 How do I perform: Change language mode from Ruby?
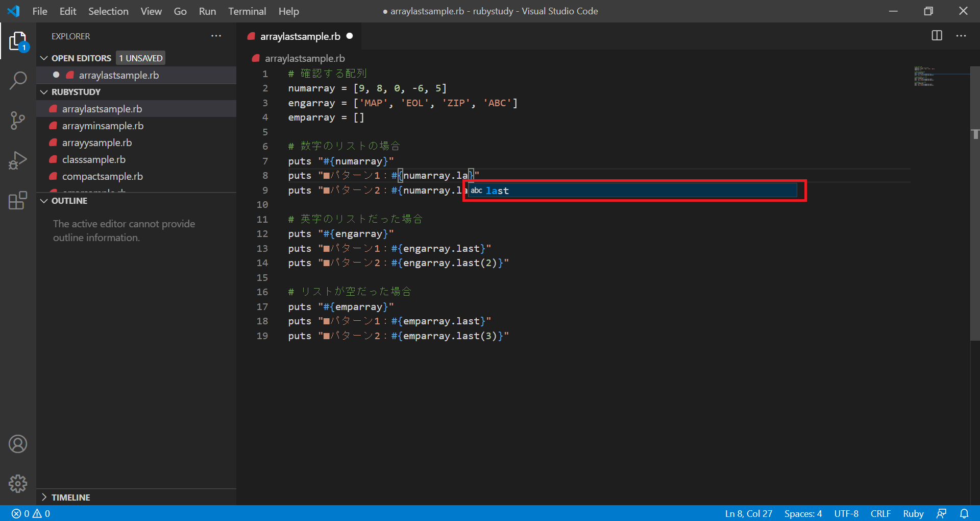[913, 513]
